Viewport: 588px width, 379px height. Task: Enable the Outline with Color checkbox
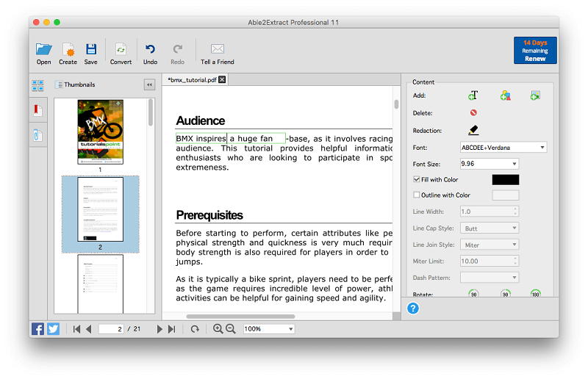[x=416, y=195]
